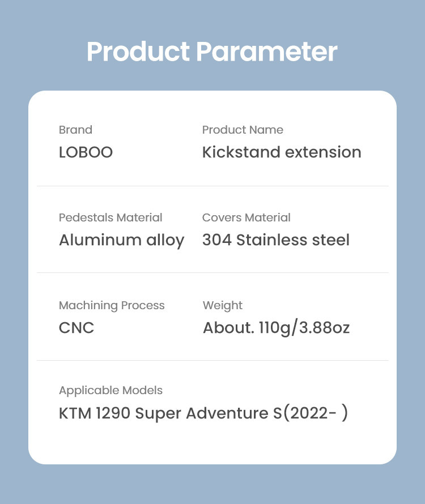Viewport: 425px width, 504px height.
Task: Click the Product Name field label
Action: point(243,130)
